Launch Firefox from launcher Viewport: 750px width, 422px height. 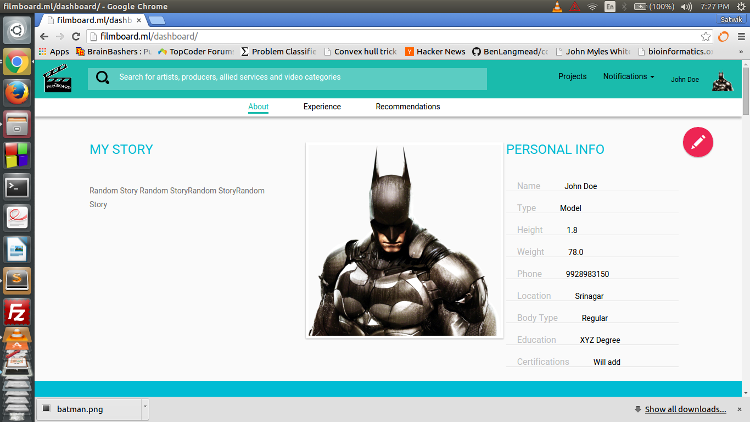(17, 93)
